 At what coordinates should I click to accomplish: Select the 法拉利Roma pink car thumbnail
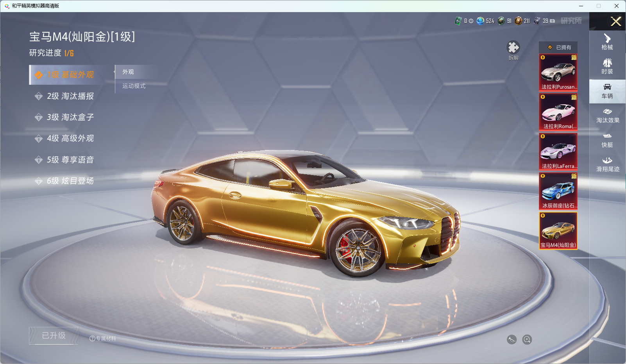pyautogui.click(x=558, y=112)
